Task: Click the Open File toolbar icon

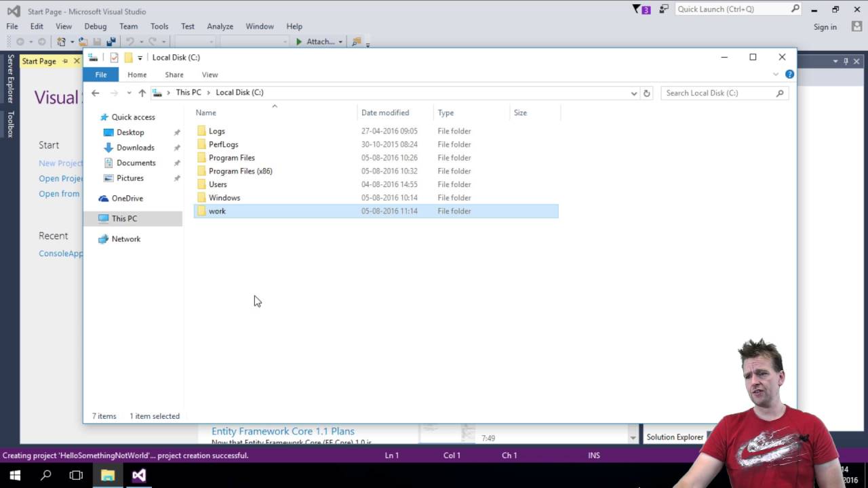Action: (83, 42)
